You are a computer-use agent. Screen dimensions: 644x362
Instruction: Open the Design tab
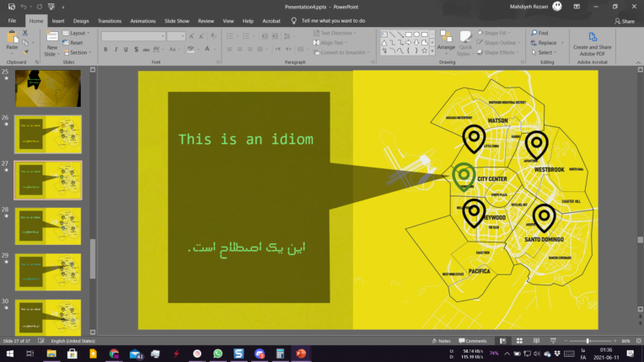coord(81,21)
